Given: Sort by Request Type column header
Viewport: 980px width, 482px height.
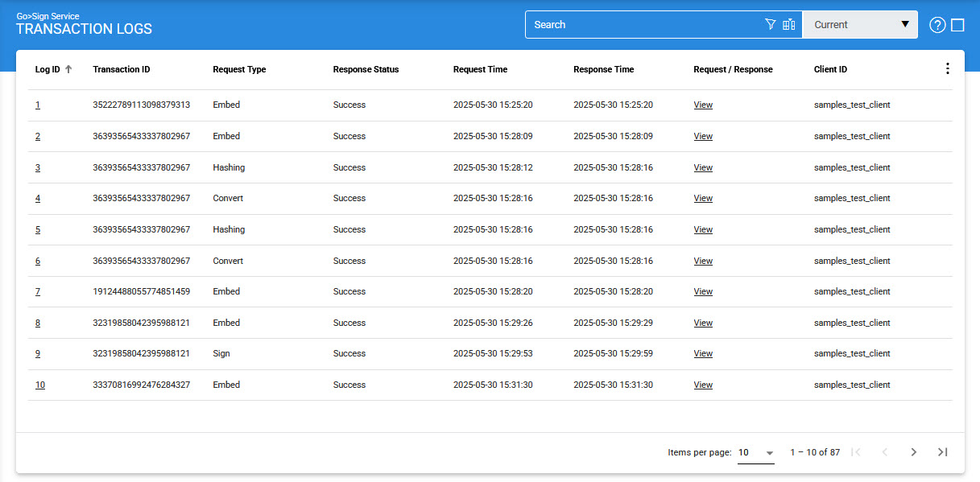Looking at the screenshot, I should point(239,69).
